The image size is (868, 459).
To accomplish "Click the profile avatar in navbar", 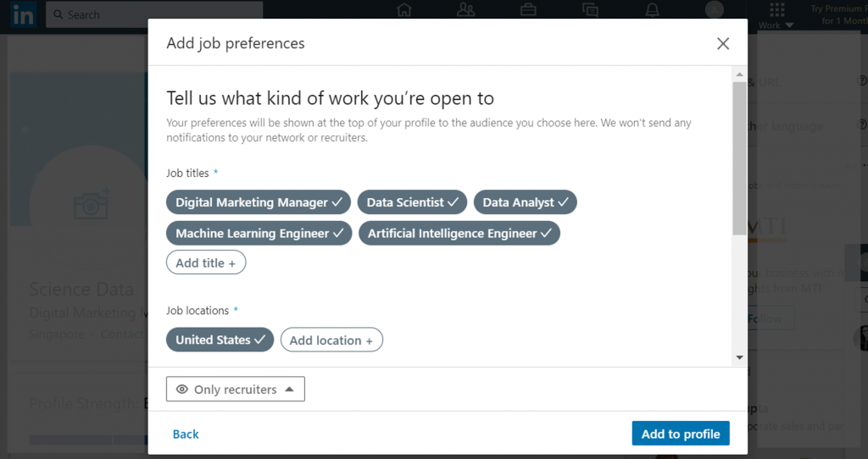I will pyautogui.click(x=715, y=9).
